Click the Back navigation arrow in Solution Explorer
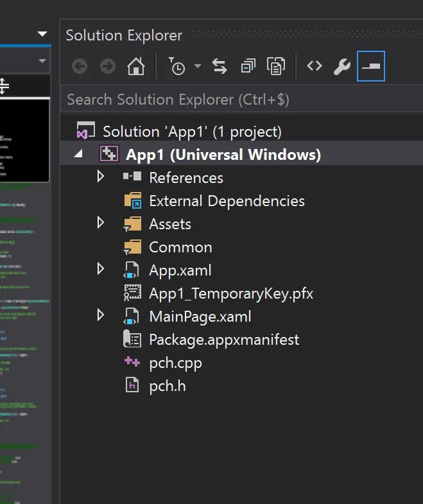Image resolution: width=423 pixels, height=504 pixels. pyautogui.click(x=80, y=67)
